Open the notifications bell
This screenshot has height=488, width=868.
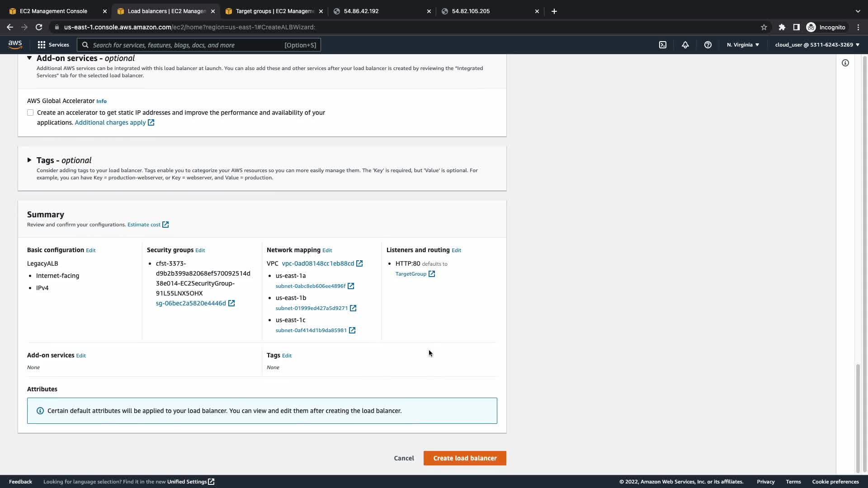coord(685,45)
